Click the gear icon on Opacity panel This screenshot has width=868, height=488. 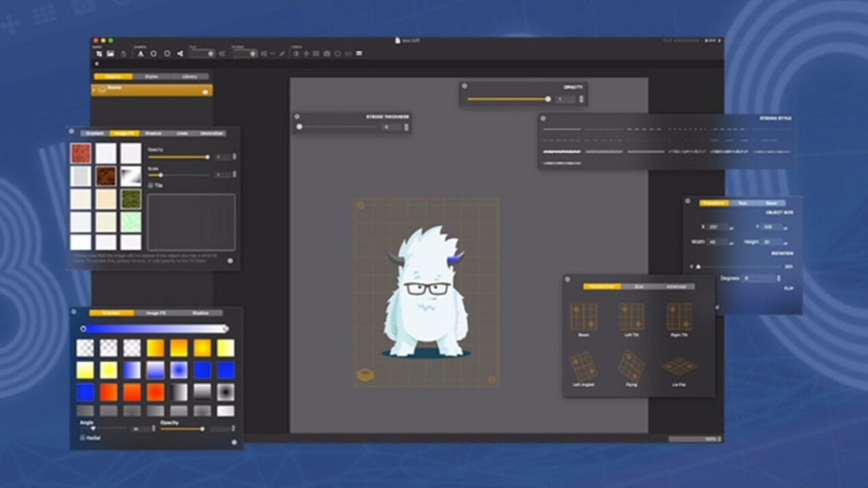pyautogui.click(x=465, y=86)
